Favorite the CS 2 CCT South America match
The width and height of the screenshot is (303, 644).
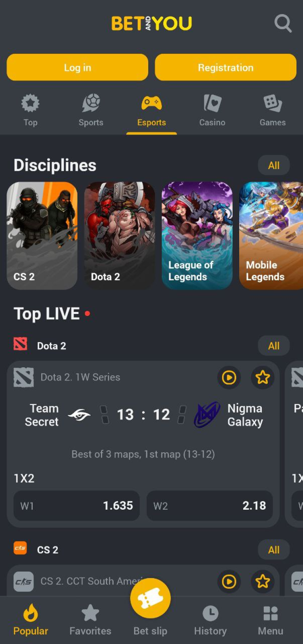point(263,582)
